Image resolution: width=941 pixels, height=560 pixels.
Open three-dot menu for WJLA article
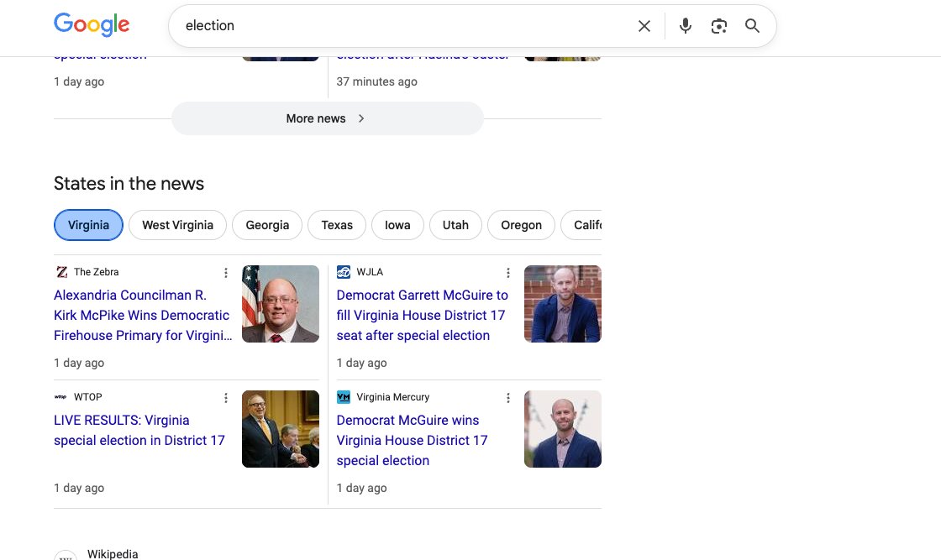coord(507,273)
